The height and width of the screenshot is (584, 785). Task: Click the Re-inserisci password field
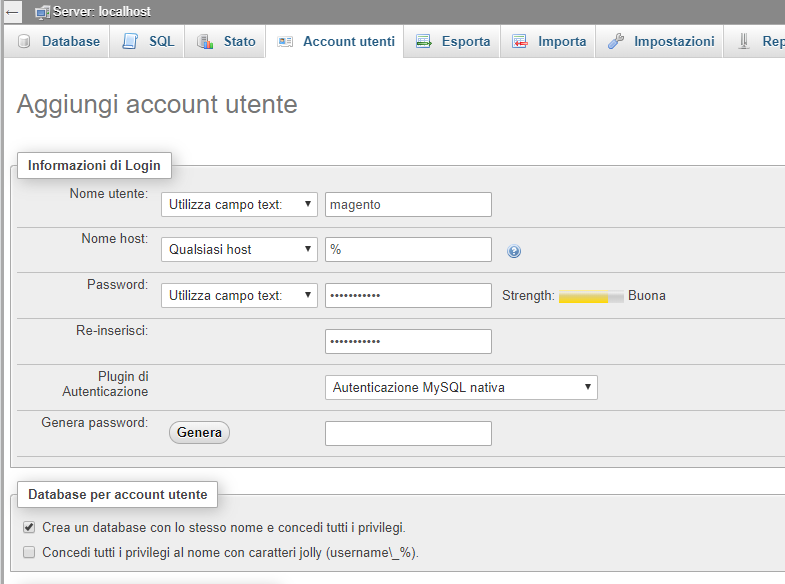click(x=408, y=341)
